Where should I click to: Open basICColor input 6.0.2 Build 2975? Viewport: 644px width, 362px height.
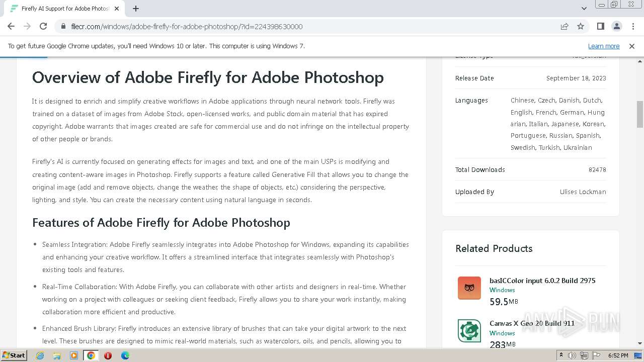(x=542, y=281)
